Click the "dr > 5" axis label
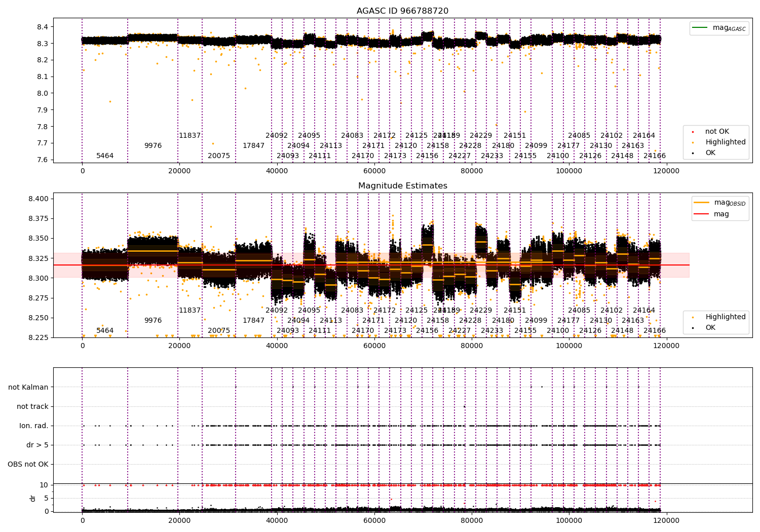 [x=37, y=445]
